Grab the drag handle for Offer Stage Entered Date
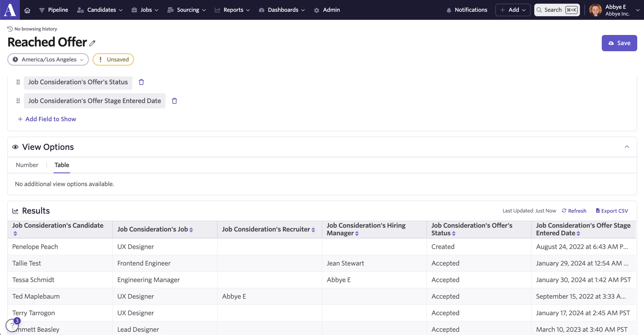 point(18,101)
